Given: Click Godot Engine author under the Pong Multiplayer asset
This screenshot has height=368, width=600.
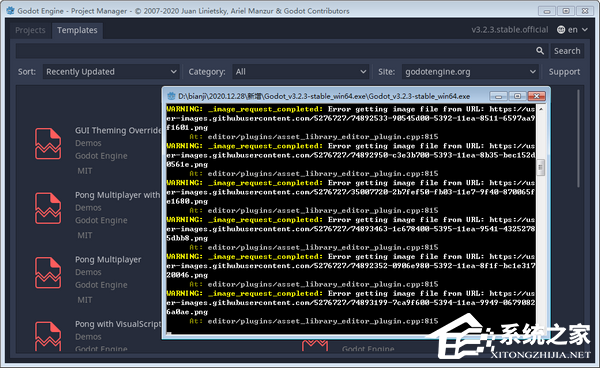Looking at the screenshot, I should (x=101, y=285).
